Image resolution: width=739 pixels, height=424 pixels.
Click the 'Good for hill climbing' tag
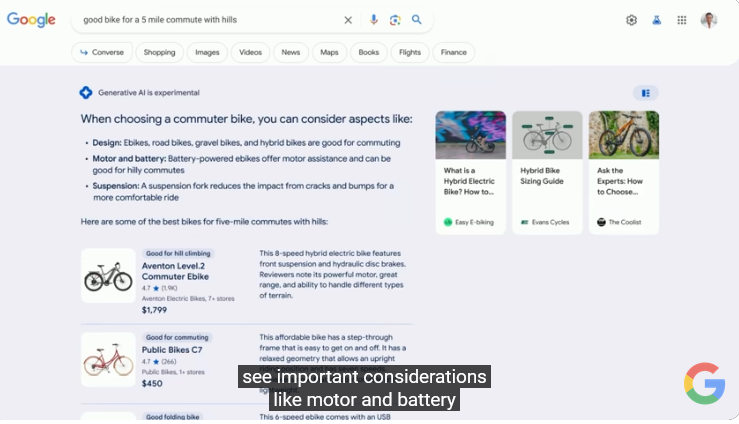[x=178, y=253]
